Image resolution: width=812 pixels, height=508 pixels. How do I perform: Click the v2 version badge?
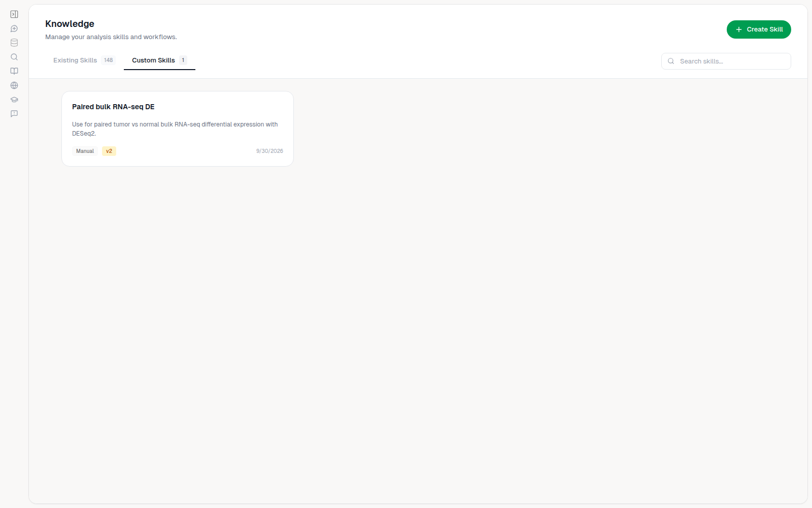click(x=109, y=151)
